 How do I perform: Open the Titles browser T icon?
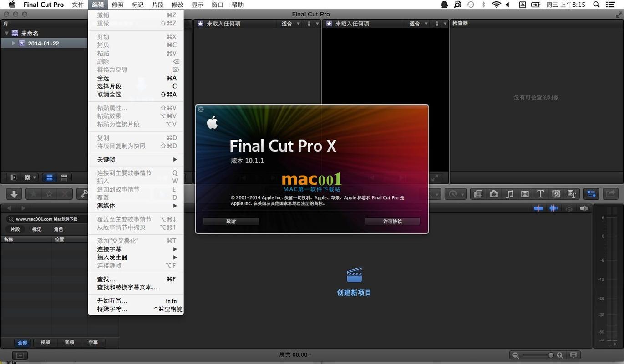(541, 194)
